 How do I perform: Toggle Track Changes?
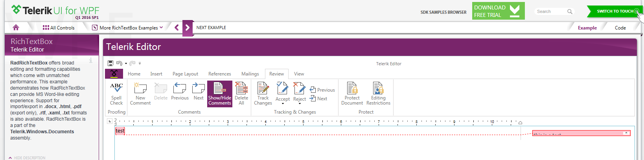[x=263, y=94]
